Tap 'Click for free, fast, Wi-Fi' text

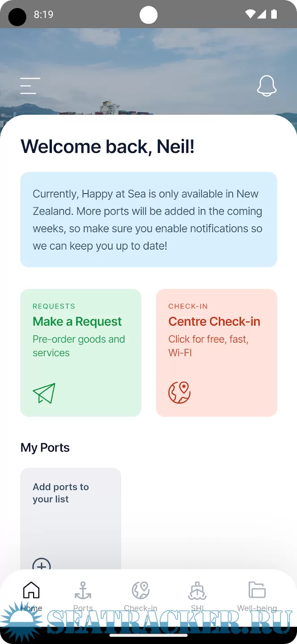click(x=208, y=346)
